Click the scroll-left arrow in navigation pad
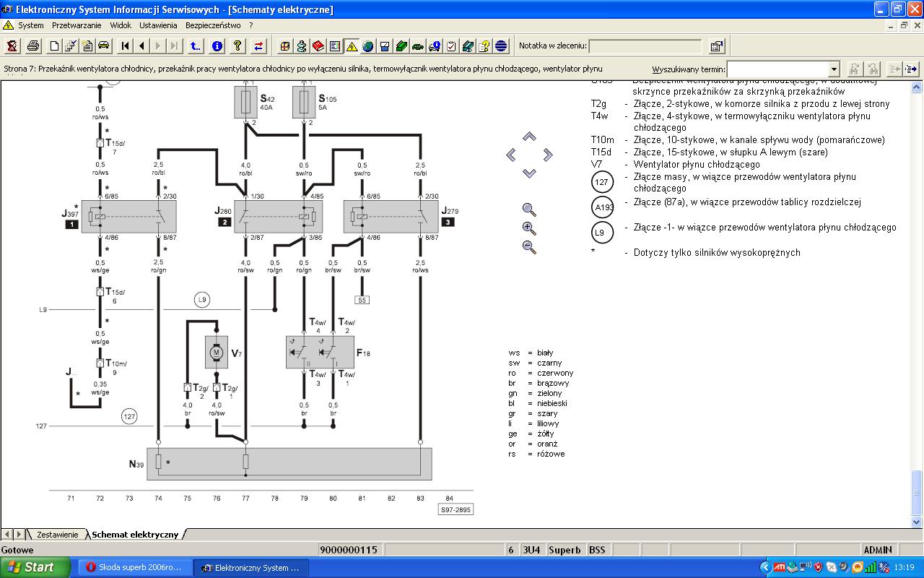Screen dimensions: 924x578 (x=511, y=155)
